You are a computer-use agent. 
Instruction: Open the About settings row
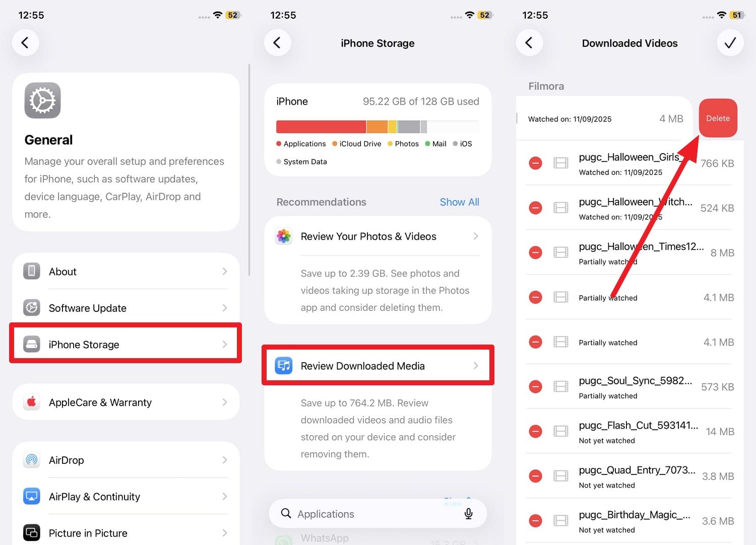point(126,271)
